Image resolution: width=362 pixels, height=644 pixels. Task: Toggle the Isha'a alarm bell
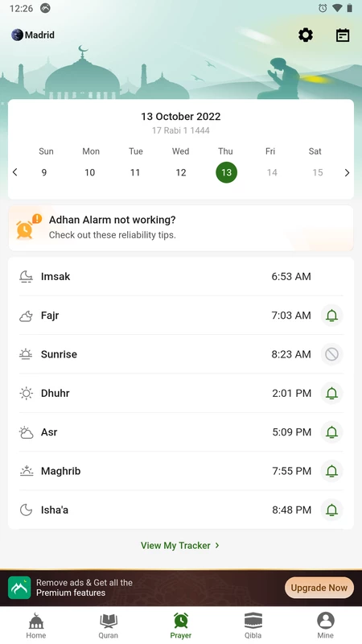331,510
